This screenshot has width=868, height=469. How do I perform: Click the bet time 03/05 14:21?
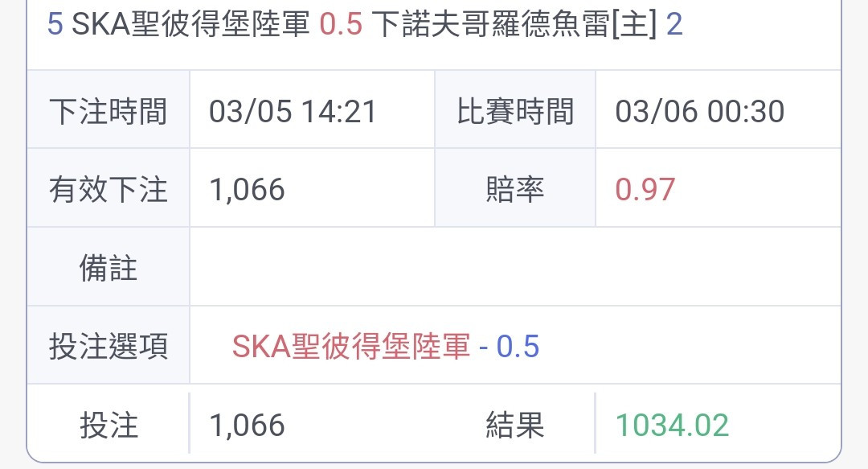(x=293, y=111)
